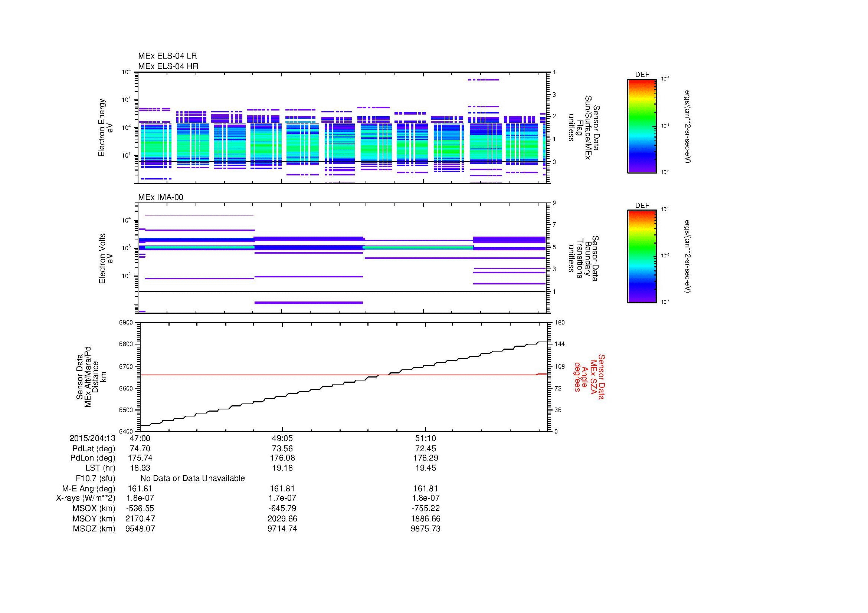Click the '144' tick on the SZA axis
Image resolution: width=868 pixels, height=613 pixels.
point(560,345)
